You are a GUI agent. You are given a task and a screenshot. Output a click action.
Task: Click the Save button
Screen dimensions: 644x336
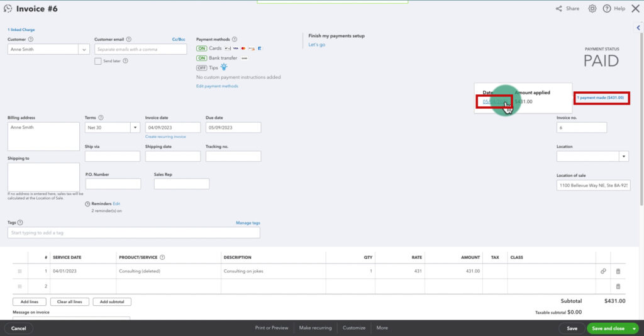tap(572, 328)
